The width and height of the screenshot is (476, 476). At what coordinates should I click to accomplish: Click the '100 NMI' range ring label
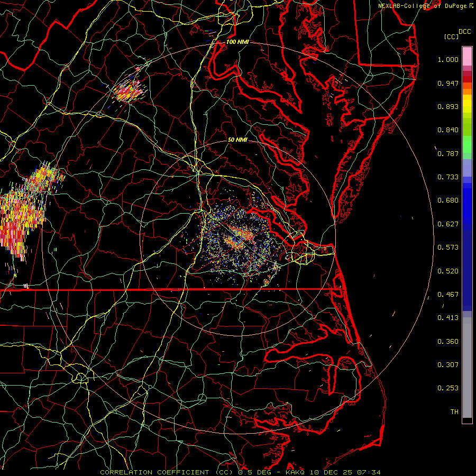point(237,42)
